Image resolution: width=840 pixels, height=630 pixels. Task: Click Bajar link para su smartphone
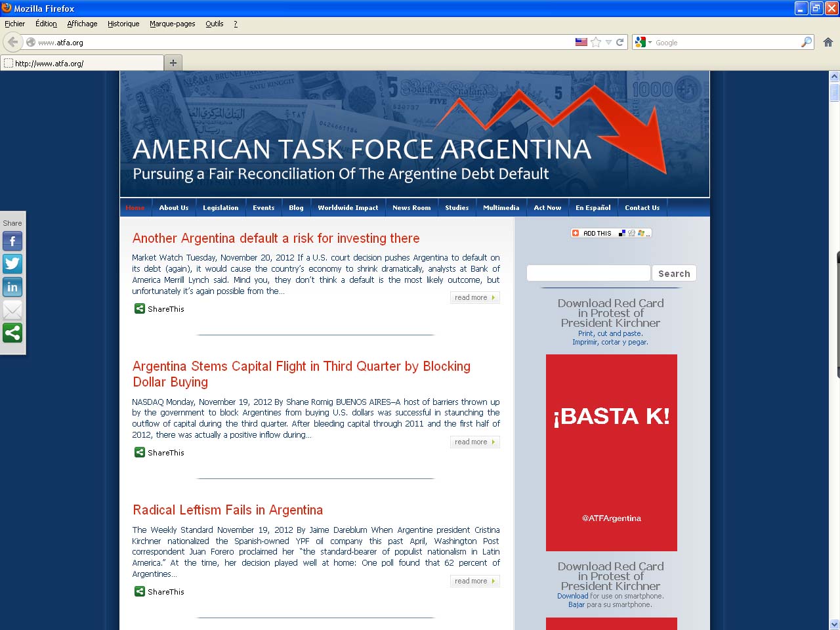coord(576,604)
